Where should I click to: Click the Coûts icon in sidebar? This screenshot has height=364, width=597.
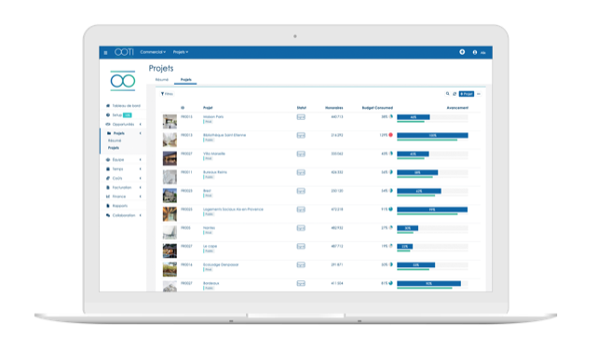pos(108,178)
